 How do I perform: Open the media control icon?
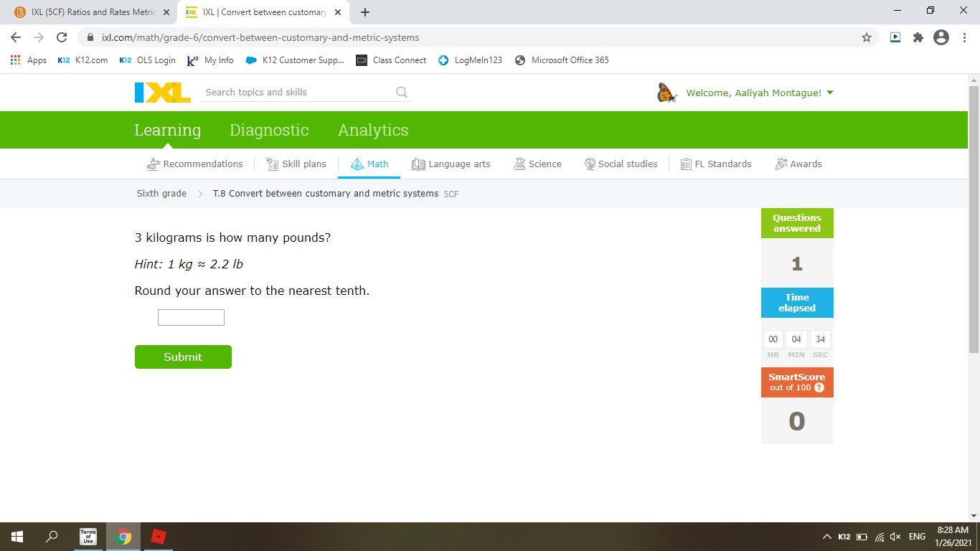pos(895,37)
